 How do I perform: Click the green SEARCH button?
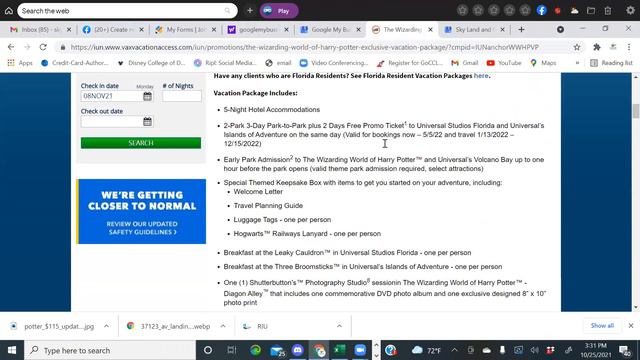[x=141, y=143]
